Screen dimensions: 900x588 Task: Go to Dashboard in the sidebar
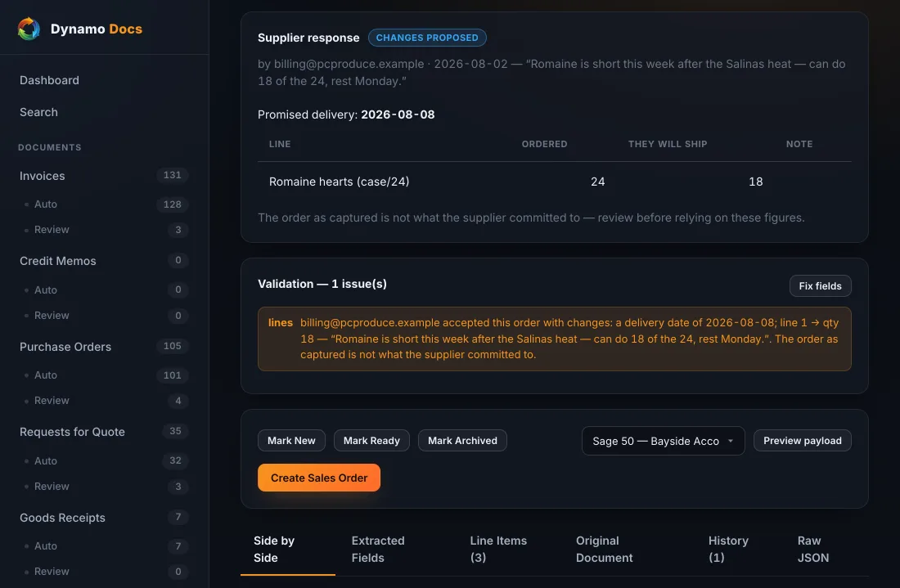pos(49,80)
